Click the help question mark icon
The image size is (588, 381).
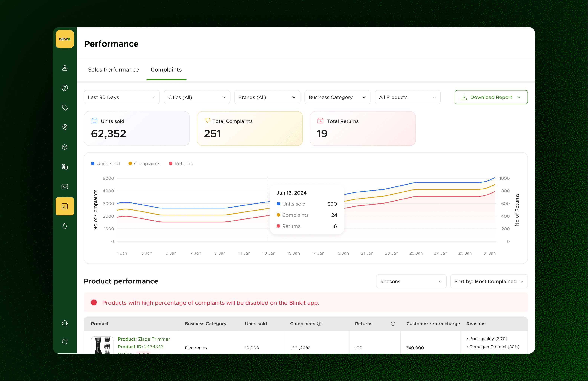(65, 88)
